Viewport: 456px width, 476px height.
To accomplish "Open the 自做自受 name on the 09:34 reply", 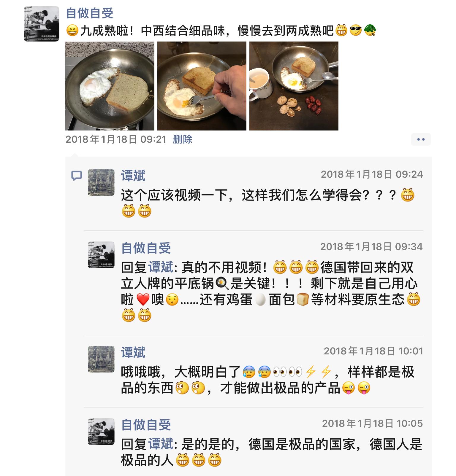I will click(x=146, y=248).
